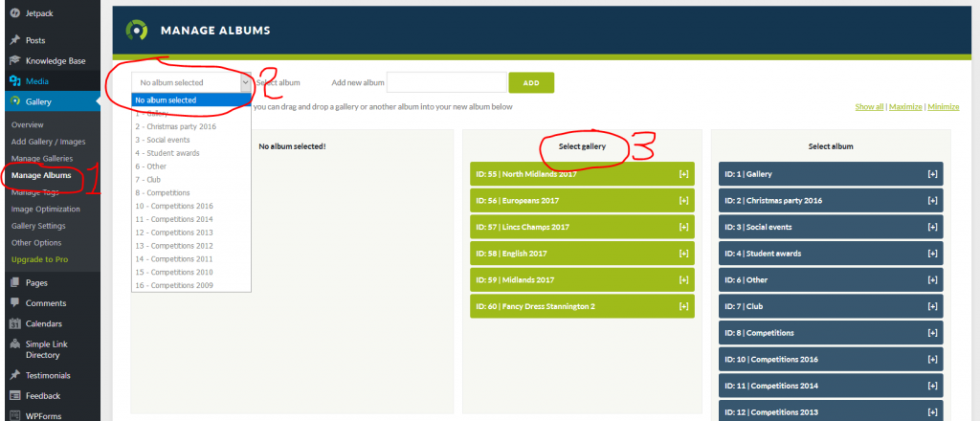980x421 pixels.
Task: Open Image Optimization submenu item
Action: tap(46, 210)
